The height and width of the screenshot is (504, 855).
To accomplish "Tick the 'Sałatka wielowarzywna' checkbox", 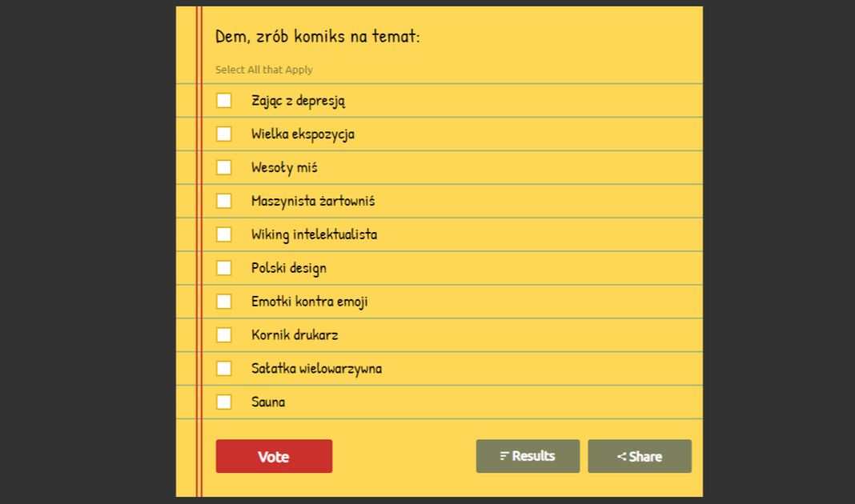I will coord(223,369).
